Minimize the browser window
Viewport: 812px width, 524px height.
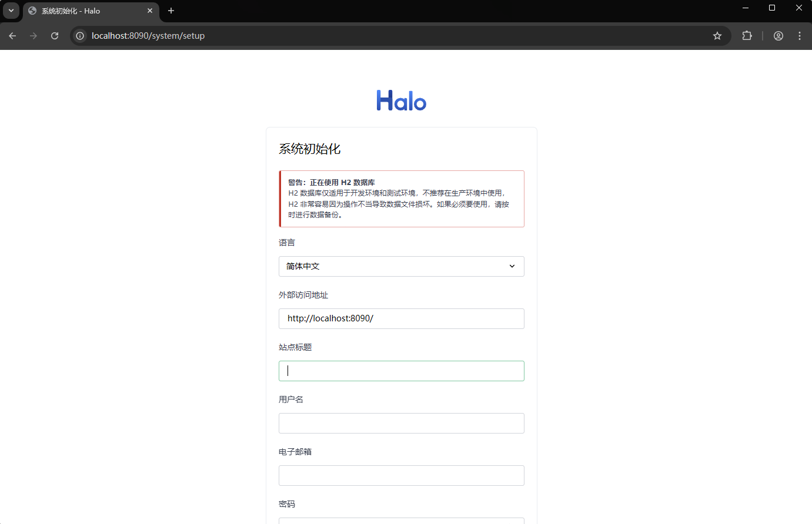746,8
